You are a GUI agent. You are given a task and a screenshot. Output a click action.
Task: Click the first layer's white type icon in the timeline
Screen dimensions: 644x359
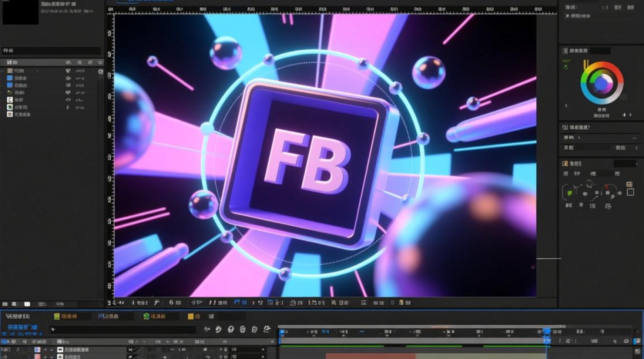tap(60, 350)
